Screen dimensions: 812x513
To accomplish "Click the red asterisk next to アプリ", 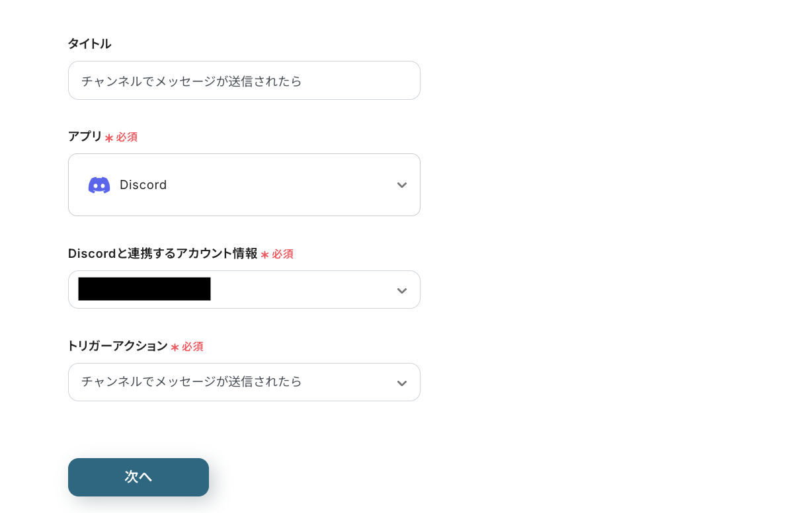I will [109, 138].
